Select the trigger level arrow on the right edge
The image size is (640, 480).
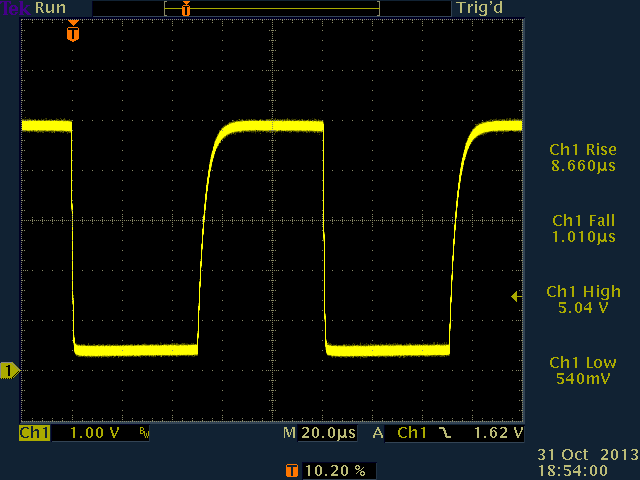[516, 296]
